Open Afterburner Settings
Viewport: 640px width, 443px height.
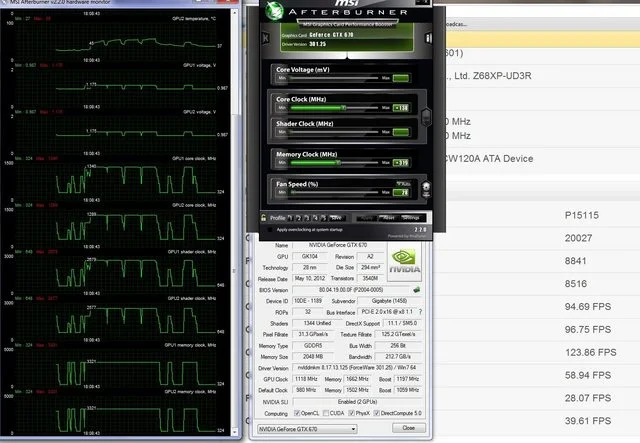[x=411, y=218]
